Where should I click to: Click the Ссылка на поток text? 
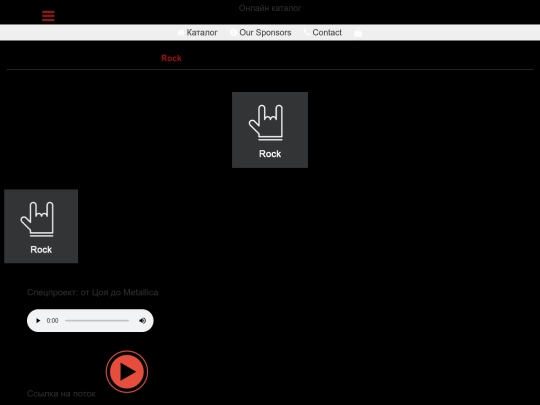pos(61,394)
